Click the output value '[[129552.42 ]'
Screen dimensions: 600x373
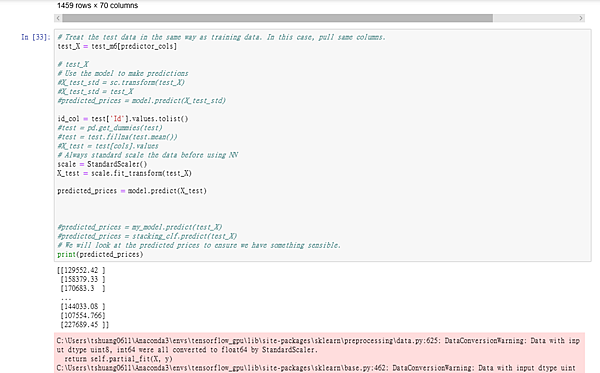coord(81,270)
